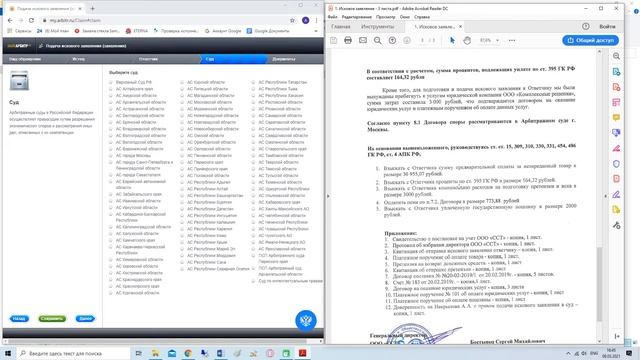The image size is (640, 360).
Task: Bookmark this page with the star icon
Action: (292, 20)
